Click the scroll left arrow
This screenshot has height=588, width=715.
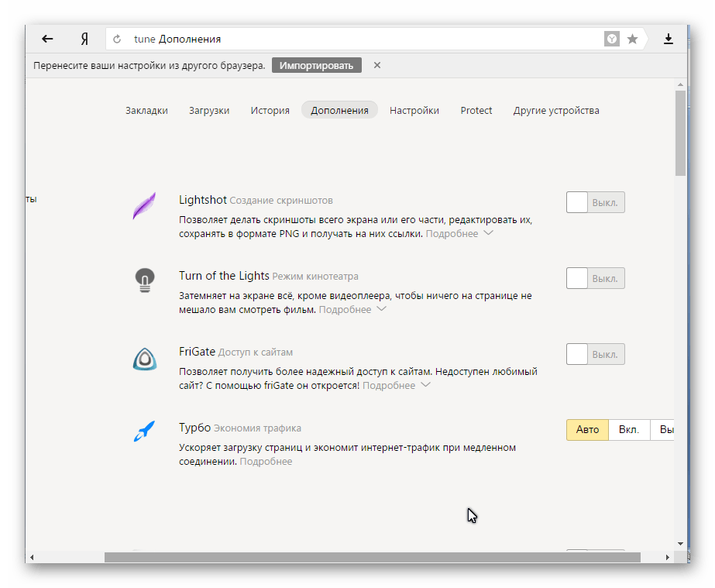[32, 557]
